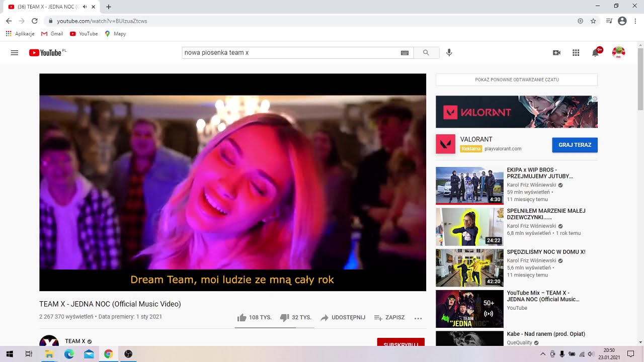Viewport: 644px width, 362px height.
Task: Click the Valorant logo icon
Action: point(445,144)
